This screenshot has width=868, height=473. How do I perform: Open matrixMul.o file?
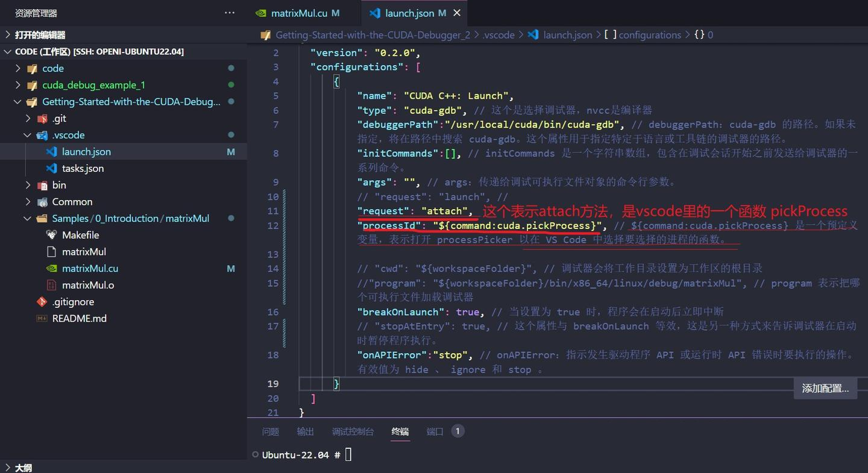point(88,285)
